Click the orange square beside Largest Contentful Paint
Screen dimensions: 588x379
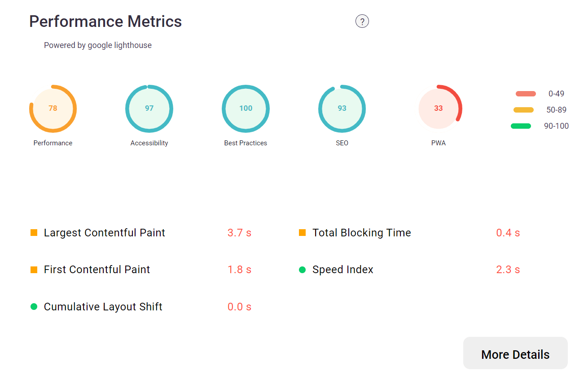34,232
